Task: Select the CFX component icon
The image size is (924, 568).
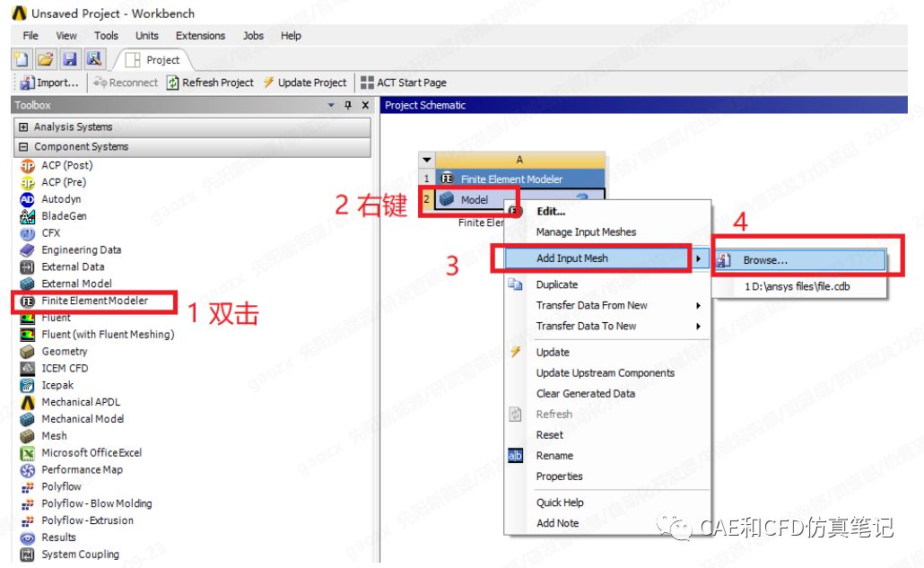Action: click(x=27, y=233)
